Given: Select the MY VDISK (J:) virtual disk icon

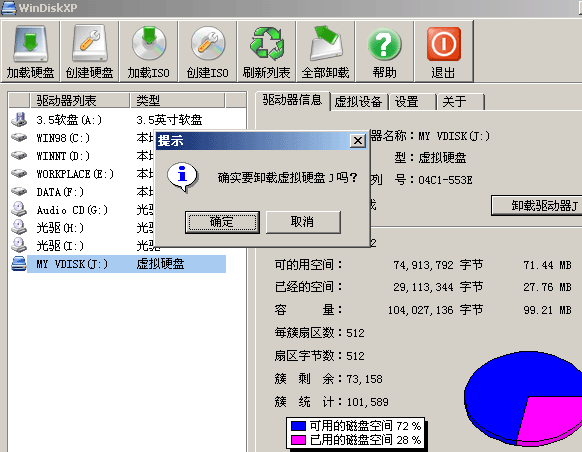Looking at the screenshot, I should [19, 263].
